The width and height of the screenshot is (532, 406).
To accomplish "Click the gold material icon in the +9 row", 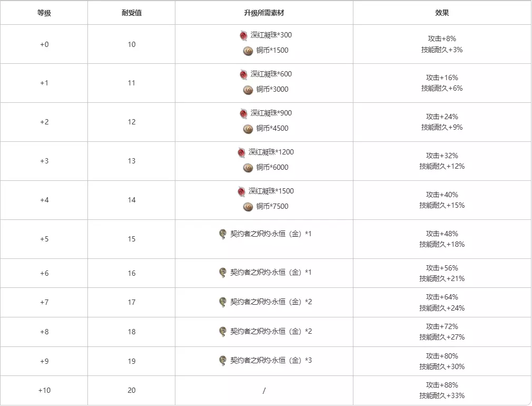I will point(223,361).
